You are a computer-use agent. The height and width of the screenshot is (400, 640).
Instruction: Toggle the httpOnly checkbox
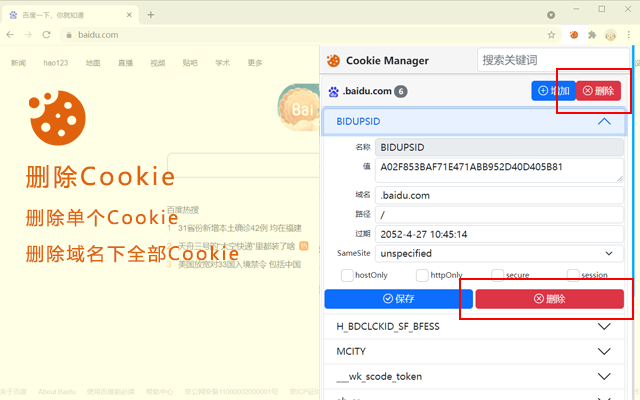[422, 275]
